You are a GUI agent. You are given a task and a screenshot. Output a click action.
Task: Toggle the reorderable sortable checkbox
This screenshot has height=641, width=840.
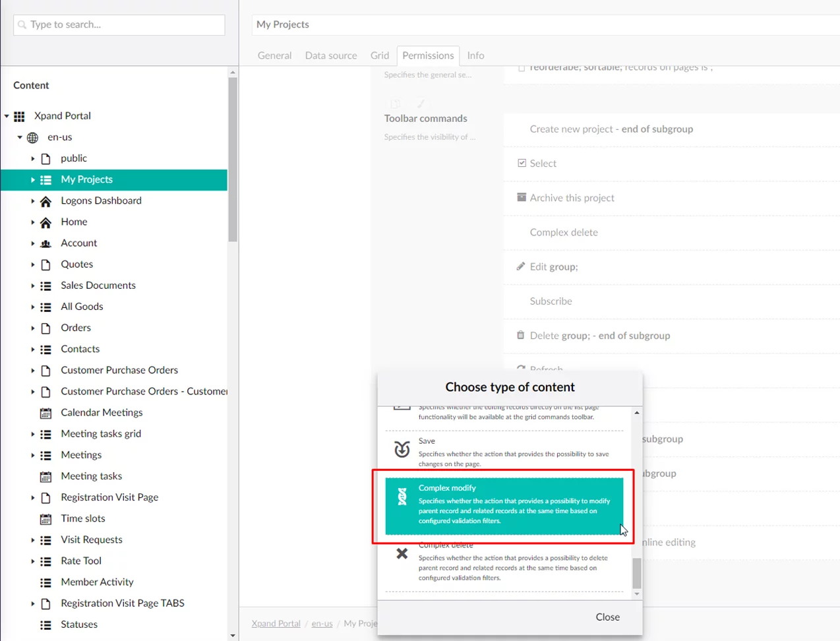click(522, 68)
